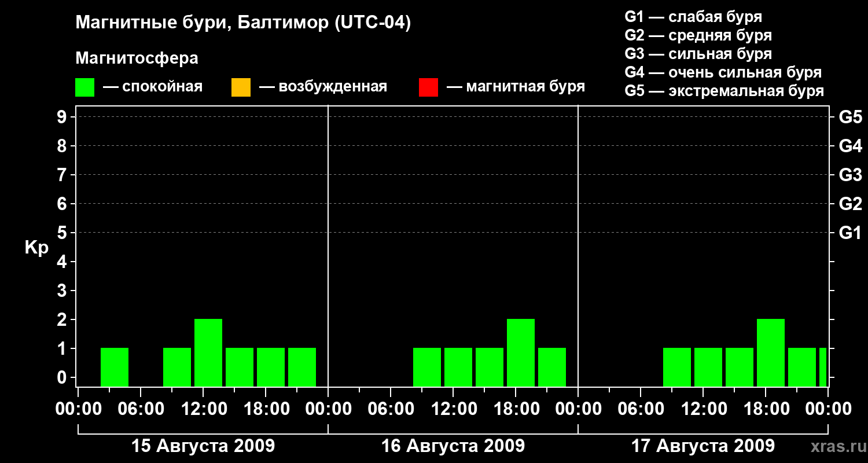The image size is (868, 463).
Task: Click the right-axis 'G3' level label
Action: (x=851, y=175)
